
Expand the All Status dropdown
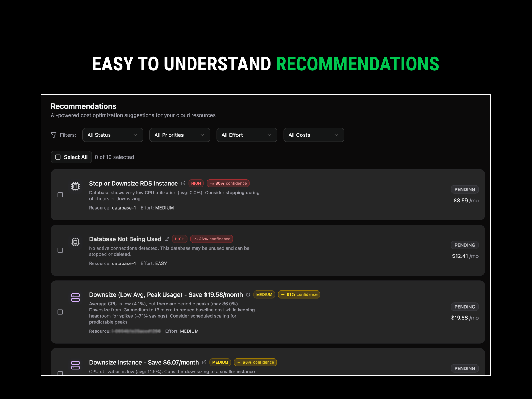tap(113, 135)
